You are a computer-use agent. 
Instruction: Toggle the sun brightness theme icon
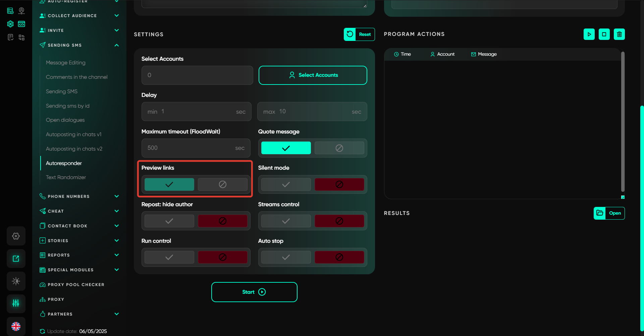click(16, 281)
